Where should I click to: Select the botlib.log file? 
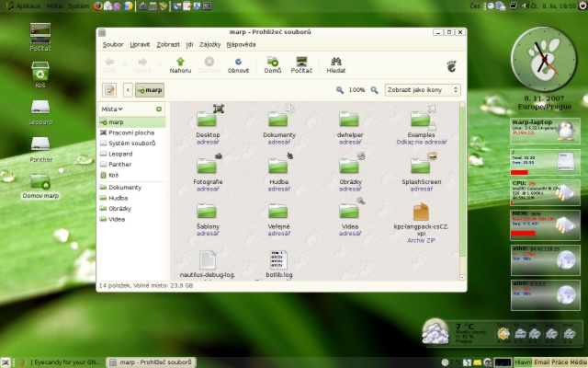click(x=278, y=259)
